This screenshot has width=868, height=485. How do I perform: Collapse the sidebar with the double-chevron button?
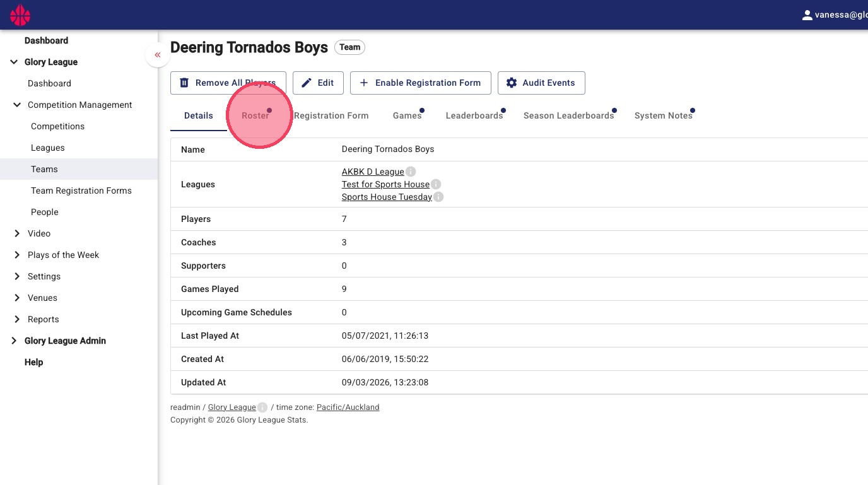tap(158, 55)
